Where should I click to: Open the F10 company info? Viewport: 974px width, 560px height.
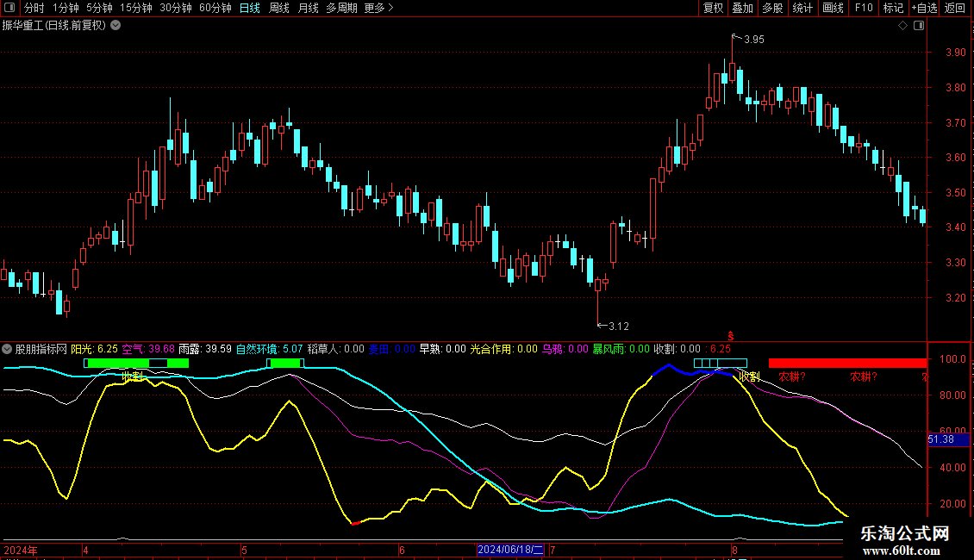click(x=864, y=9)
